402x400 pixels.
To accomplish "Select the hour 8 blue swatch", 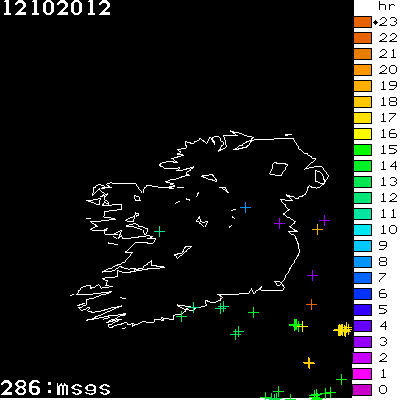I will point(362,262).
